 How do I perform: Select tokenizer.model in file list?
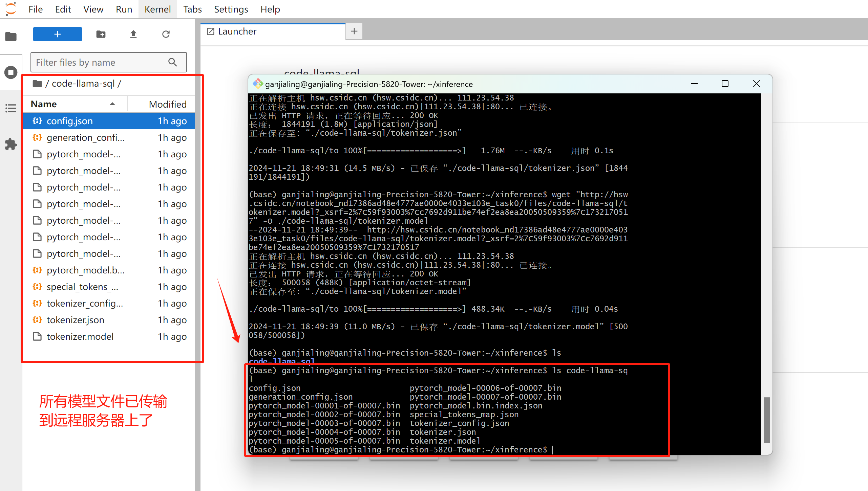click(109, 336)
